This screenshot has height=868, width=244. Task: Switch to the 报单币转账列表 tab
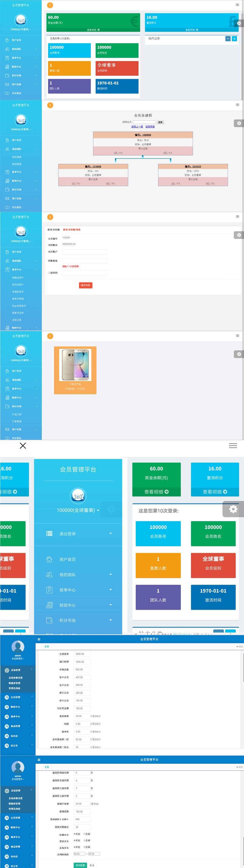click(x=72, y=230)
